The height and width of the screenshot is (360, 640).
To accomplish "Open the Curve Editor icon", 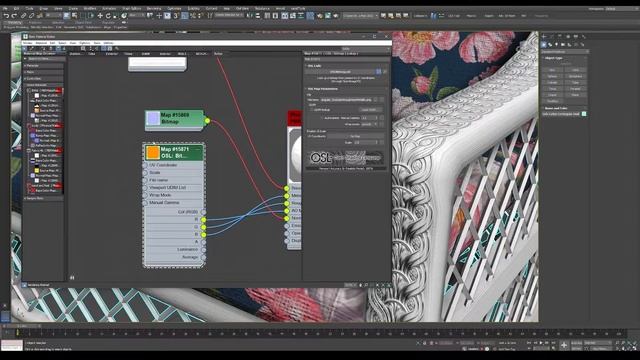I will pyautogui.click(x=293, y=16).
